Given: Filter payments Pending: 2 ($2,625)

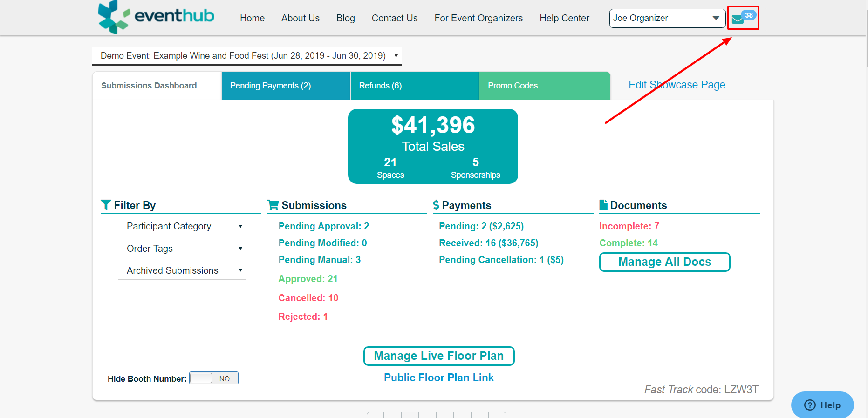Looking at the screenshot, I should [x=481, y=226].
